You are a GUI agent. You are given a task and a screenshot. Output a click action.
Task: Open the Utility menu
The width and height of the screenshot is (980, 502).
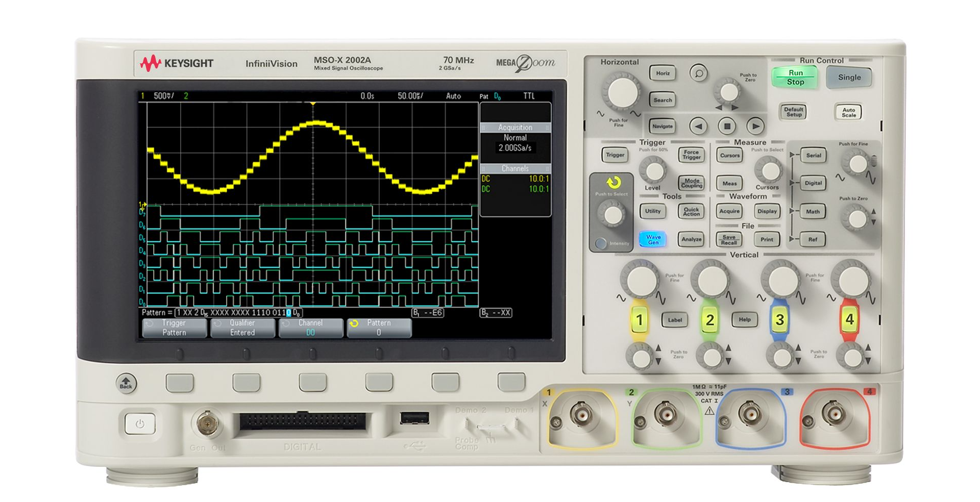(x=652, y=211)
